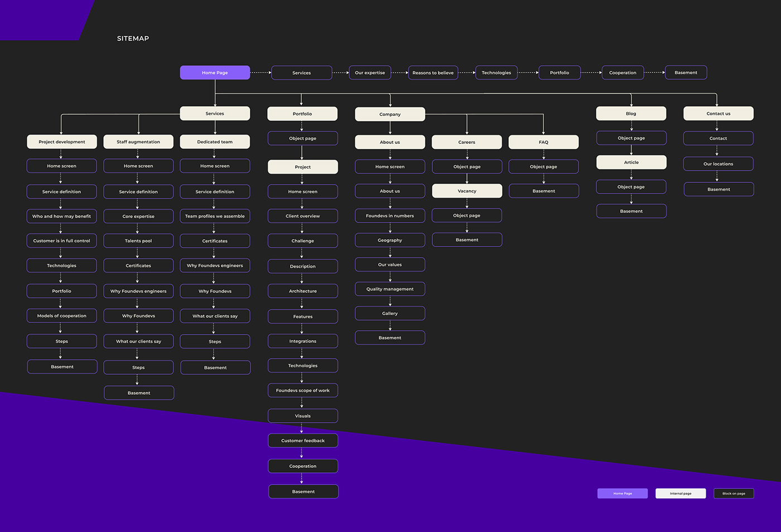This screenshot has width=781, height=532.
Task: Open the Project development page node
Action: (62, 142)
